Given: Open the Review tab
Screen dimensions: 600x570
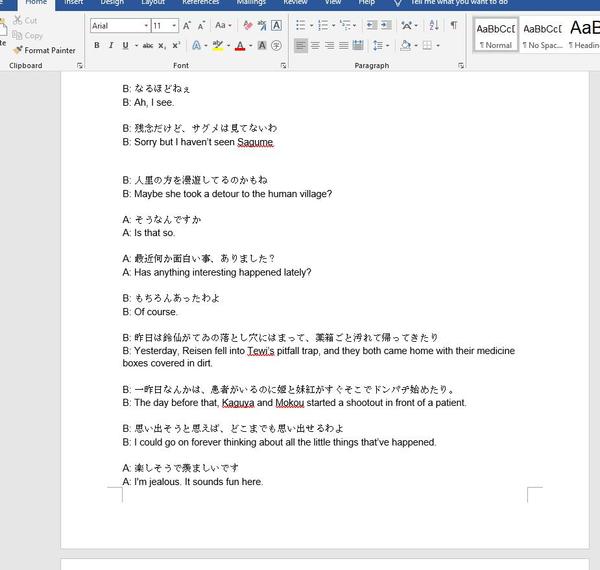Looking at the screenshot, I should [295, 3].
